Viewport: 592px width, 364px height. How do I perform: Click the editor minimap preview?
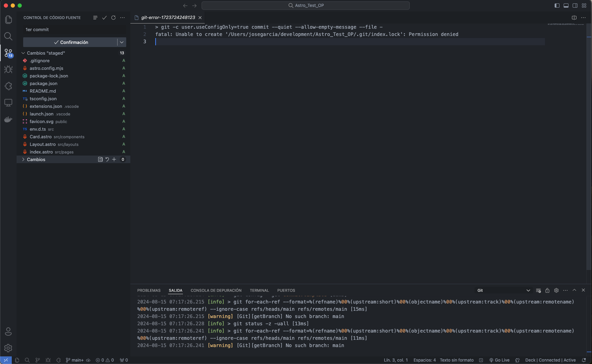(566, 24)
